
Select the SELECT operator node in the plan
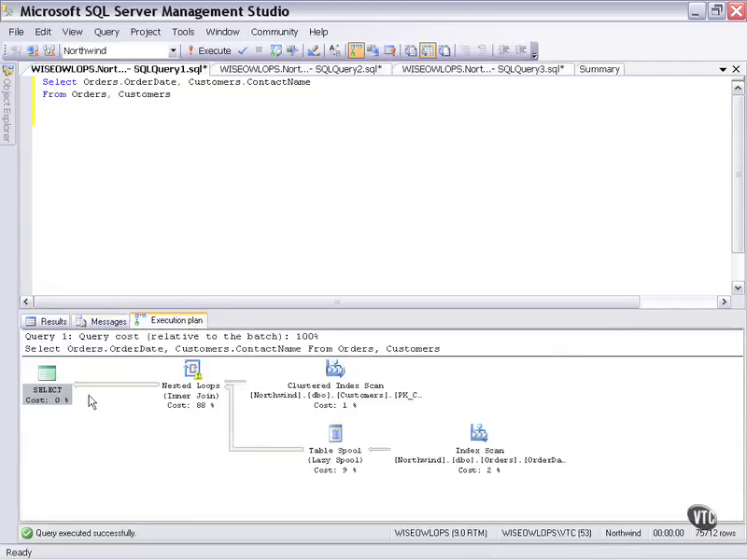click(48, 385)
